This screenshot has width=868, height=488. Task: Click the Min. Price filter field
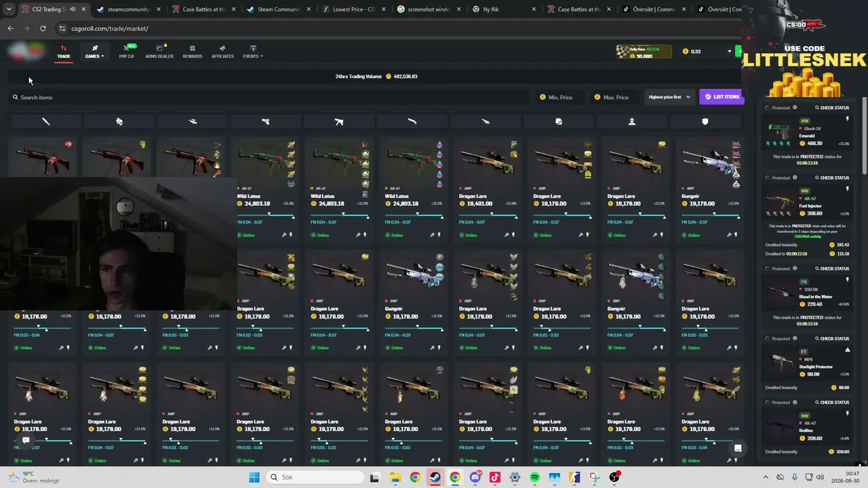point(560,97)
